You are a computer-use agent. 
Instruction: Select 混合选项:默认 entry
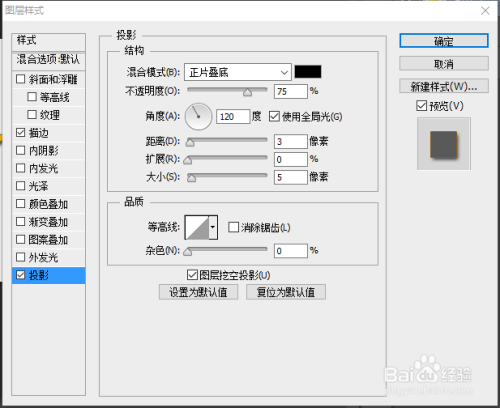[x=48, y=60]
